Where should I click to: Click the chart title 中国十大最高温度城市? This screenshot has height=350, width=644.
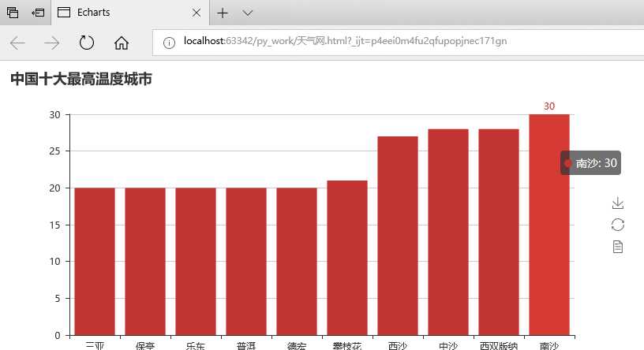[x=81, y=79]
